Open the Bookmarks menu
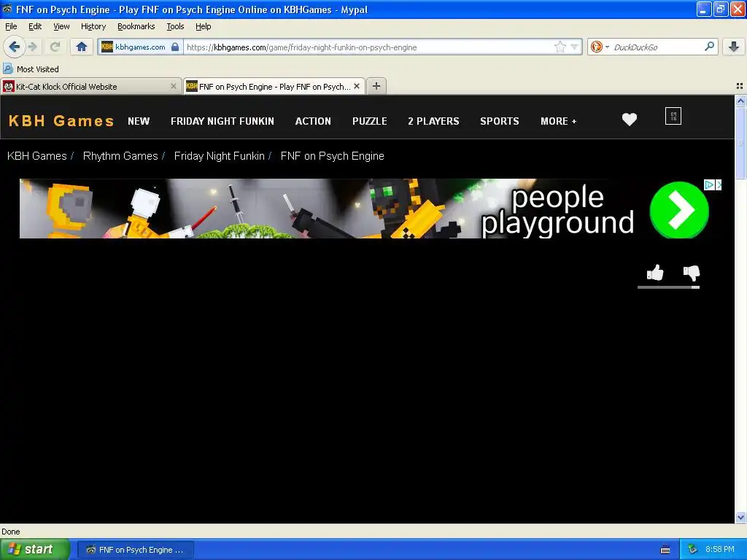 coord(136,26)
